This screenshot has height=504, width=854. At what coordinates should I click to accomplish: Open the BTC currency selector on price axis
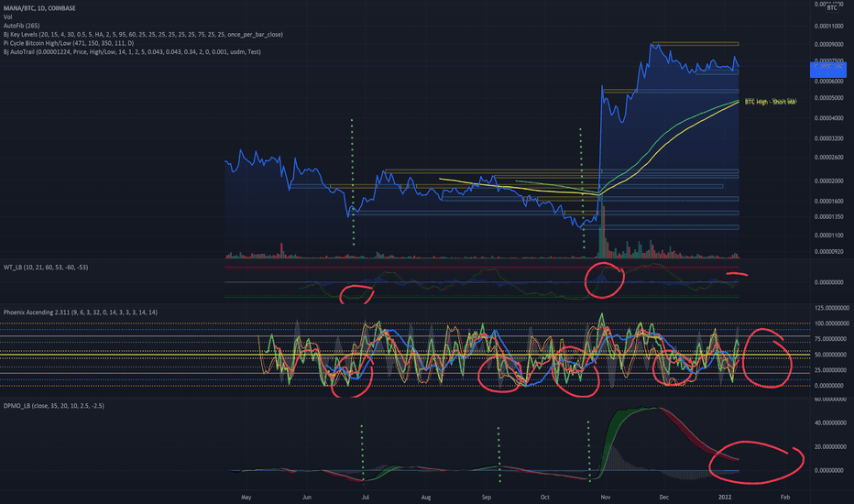(832, 7)
